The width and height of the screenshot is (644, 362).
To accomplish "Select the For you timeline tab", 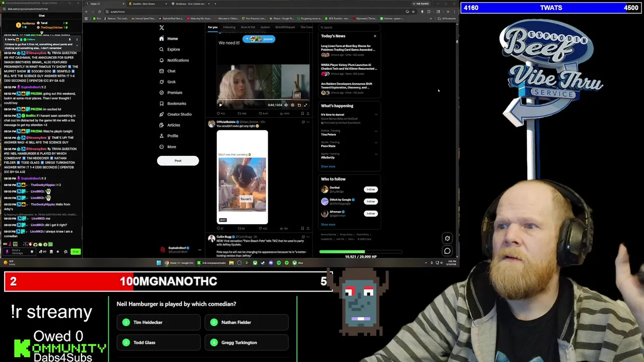I will click(x=213, y=27).
